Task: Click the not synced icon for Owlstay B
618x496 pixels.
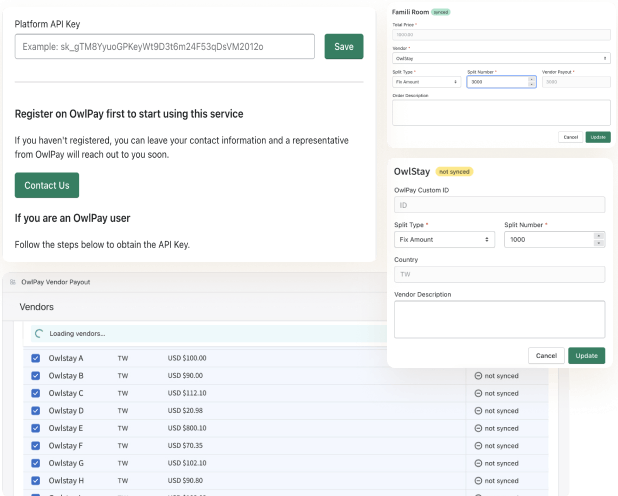Action: pyautogui.click(x=478, y=376)
